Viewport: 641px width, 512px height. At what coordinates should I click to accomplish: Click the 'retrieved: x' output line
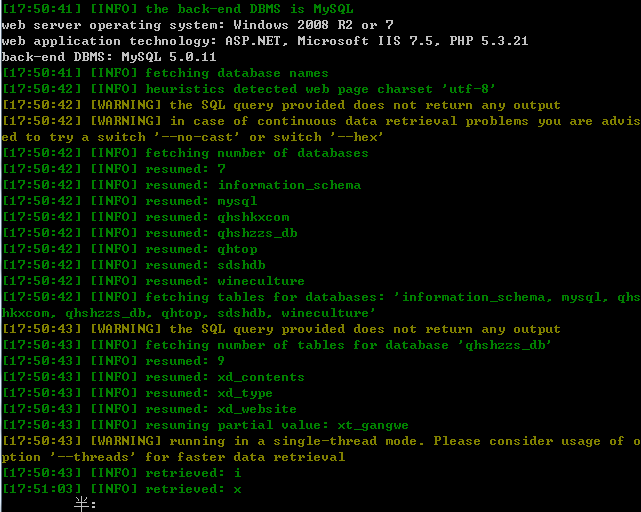click(122, 489)
